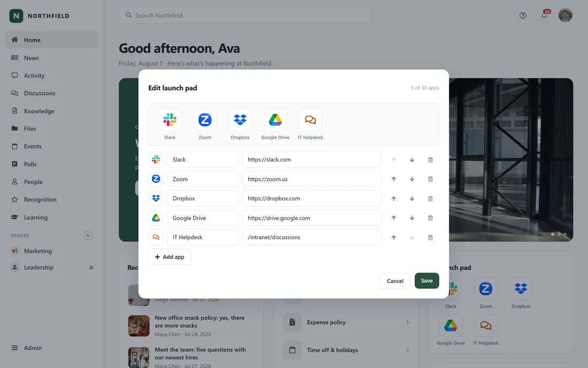This screenshot has height=368, width=588.
Task: Delete the IT Helpdesk app row
Action: click(x=430, y=237)
